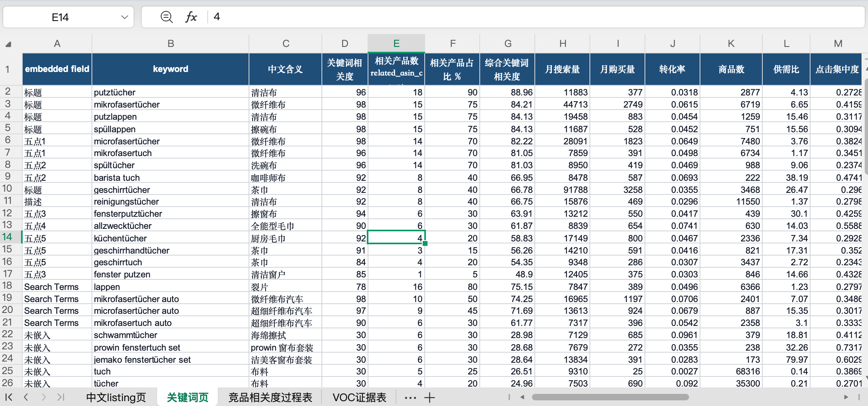Screen dimensions: 868x406
Task: Jump to the last sheet tab arrow
Action: [61, 397]
